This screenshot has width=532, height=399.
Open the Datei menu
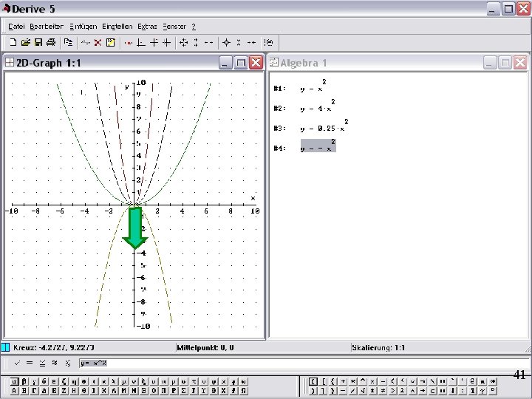pos(16,26)
